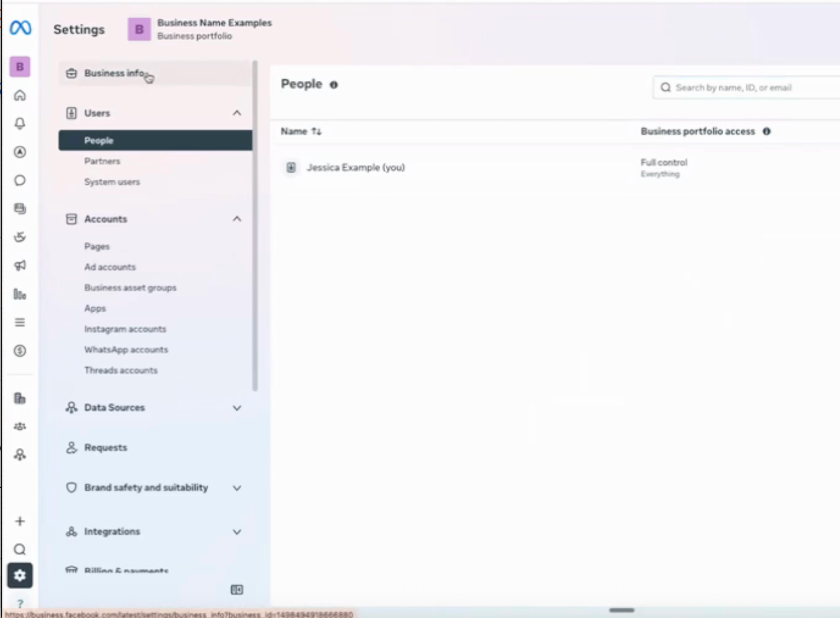Click the user icon beside Jessica Example
This screenshot has width=840, height=618.
coord(291,167)
